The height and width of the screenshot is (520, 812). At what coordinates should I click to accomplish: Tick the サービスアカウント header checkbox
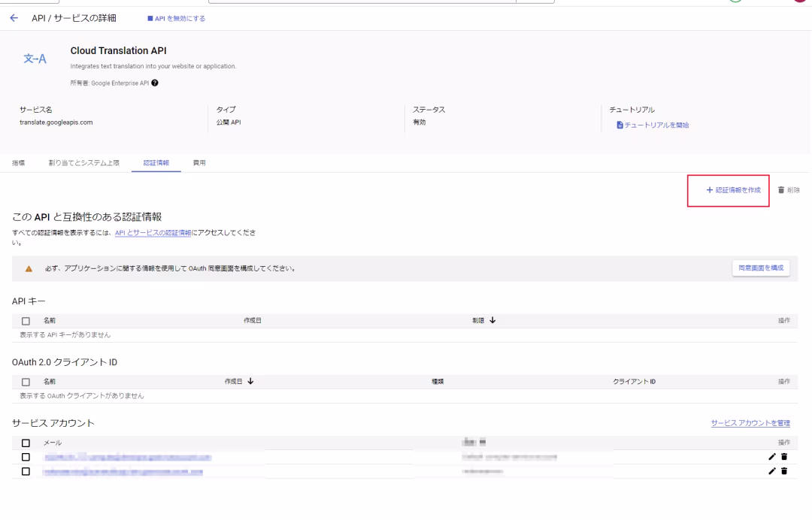coord(26,443)
